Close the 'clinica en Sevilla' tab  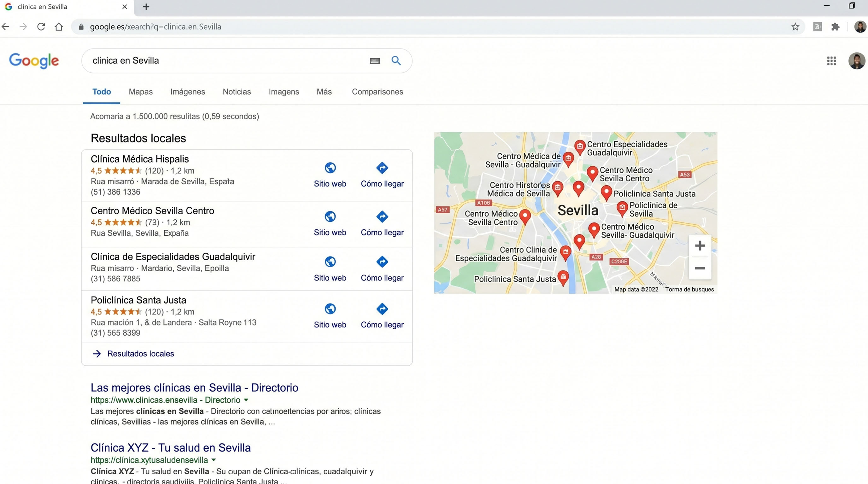pos(125,7)
